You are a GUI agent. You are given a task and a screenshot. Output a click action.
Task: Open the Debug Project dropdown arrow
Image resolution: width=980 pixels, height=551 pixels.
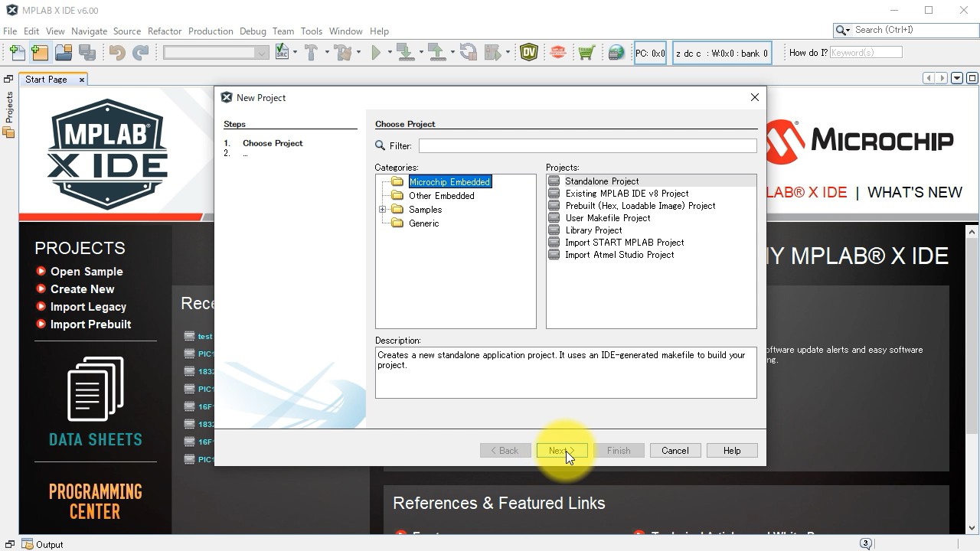tap(508, 52)
